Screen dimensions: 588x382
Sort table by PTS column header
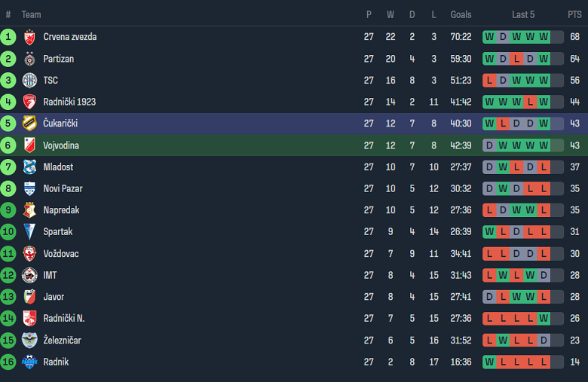tap(574, 14)
